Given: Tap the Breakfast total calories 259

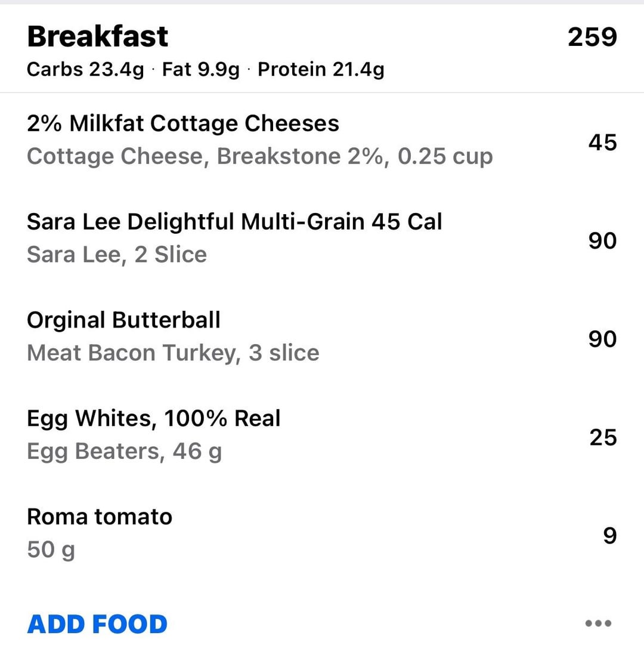Looking at the screenshot, I should click(x=592, y=37).
